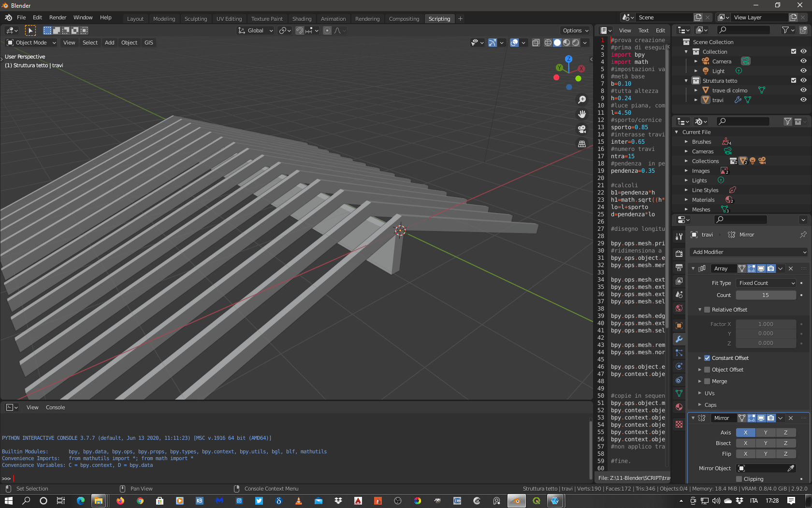Open Object Mode dropdown
The width and height of the screenshot is (812, 508).
click(31, 43)
